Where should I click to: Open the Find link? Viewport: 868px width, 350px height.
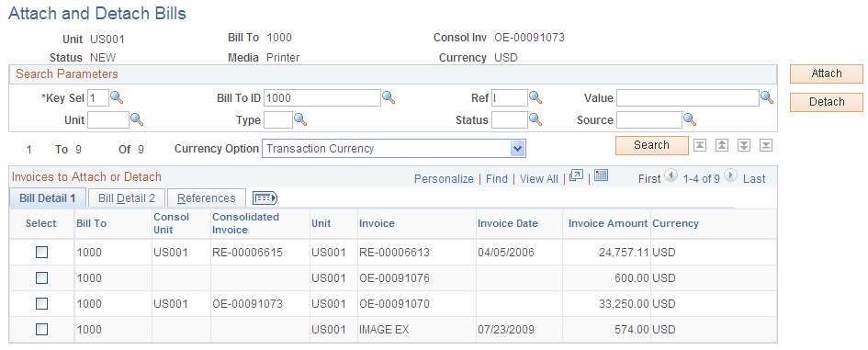click(497, 179)
